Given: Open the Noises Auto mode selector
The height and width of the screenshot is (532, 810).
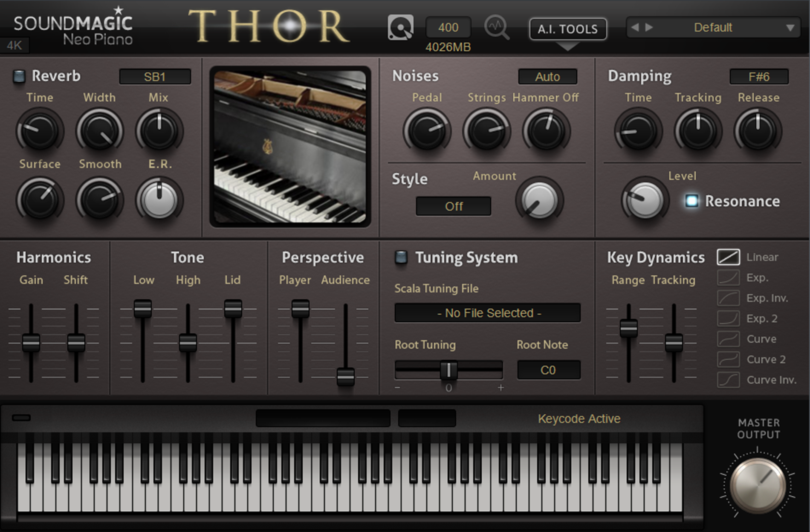Looking at the screenshot, I should 547,77.
